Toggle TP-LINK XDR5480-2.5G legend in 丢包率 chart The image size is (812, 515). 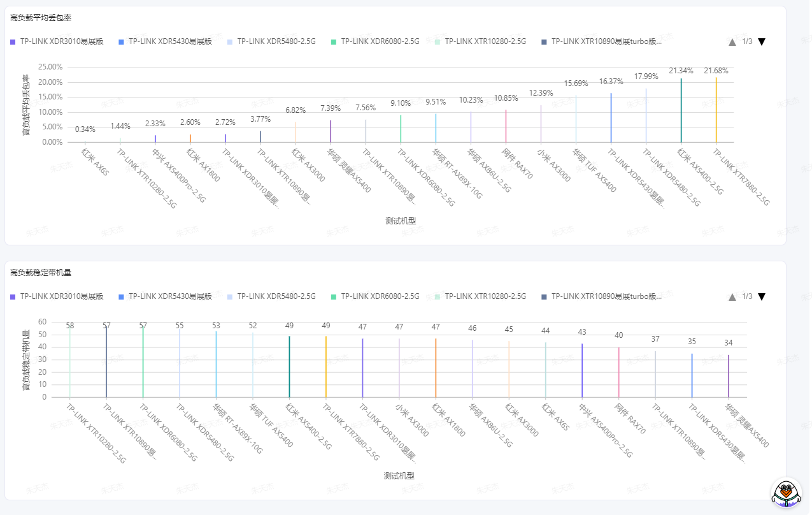271,41
